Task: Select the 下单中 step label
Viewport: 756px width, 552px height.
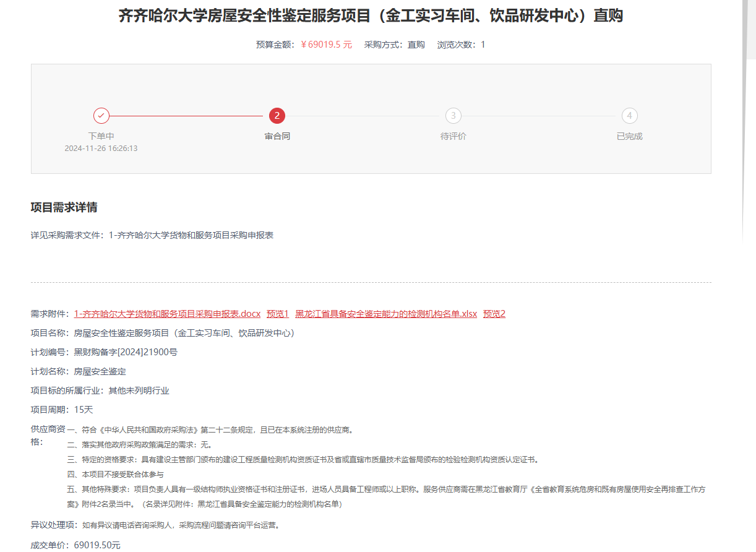Action: click(101, 136)
